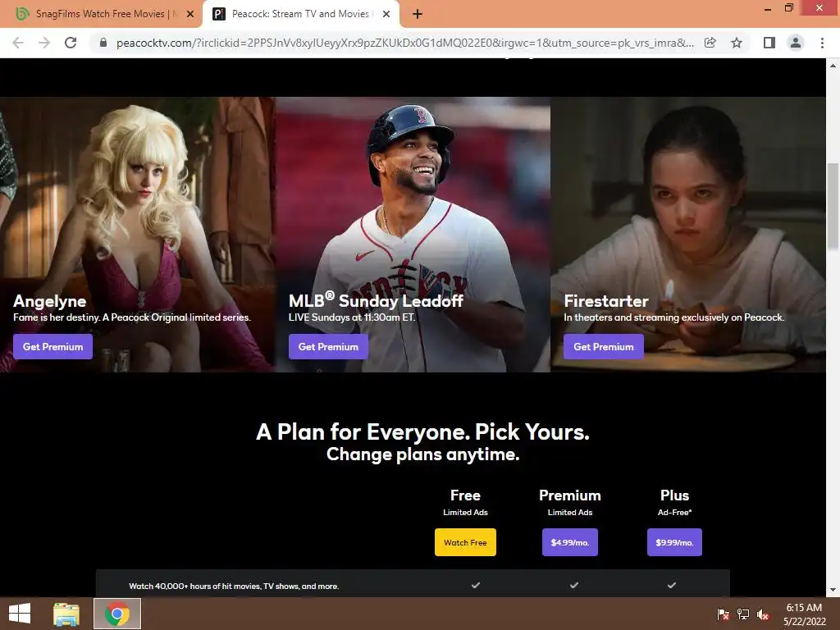Viewport: 840px width, 630px height.
Task: Click the Chrome taskbar icon
Action: click(117, 614)
